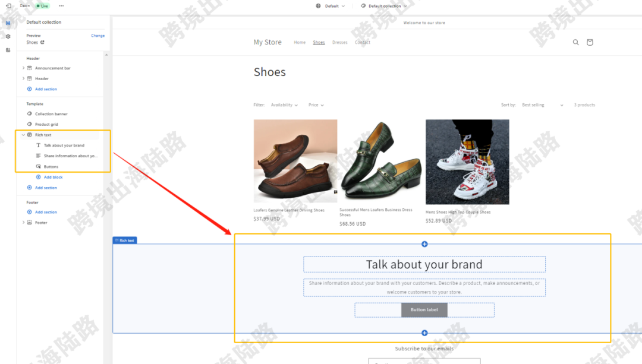
Task: Expand the Footer section chevron
Action: [x=23, y=223]
